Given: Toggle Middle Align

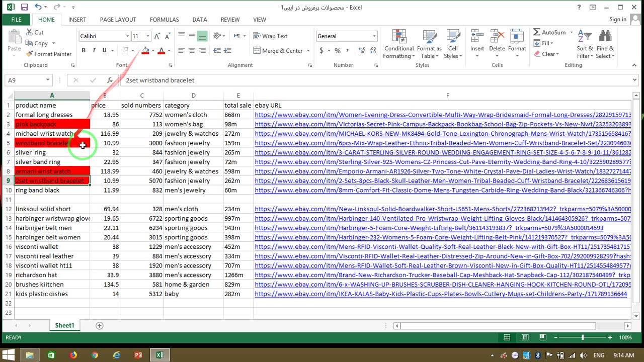Looking at the screenshot, I should 192,36.
